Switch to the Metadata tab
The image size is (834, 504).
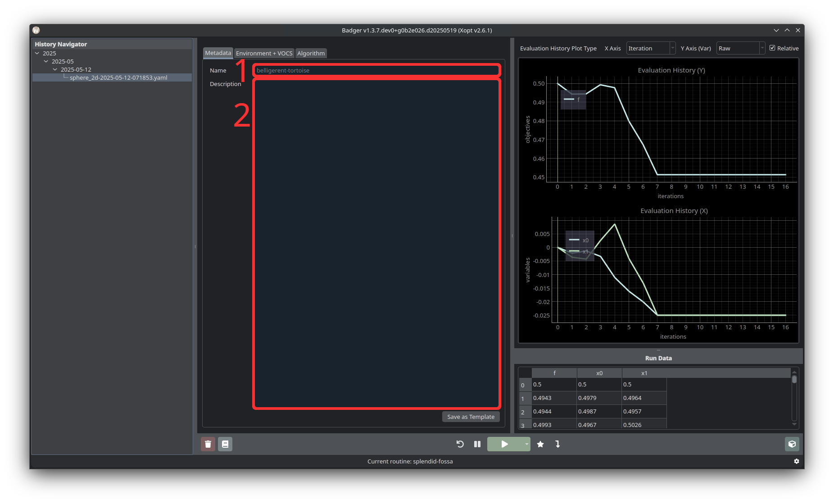(x=218, y=53)
